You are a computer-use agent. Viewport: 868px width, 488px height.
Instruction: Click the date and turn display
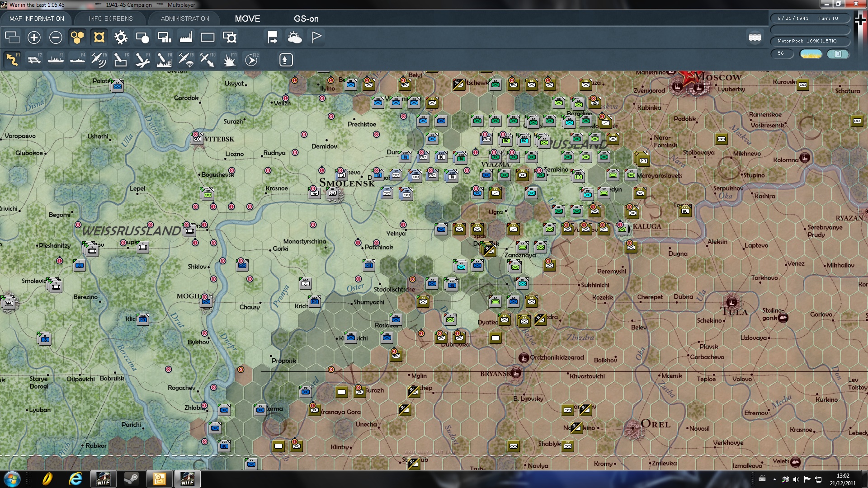pyautogui.click(x=810, y=19)
